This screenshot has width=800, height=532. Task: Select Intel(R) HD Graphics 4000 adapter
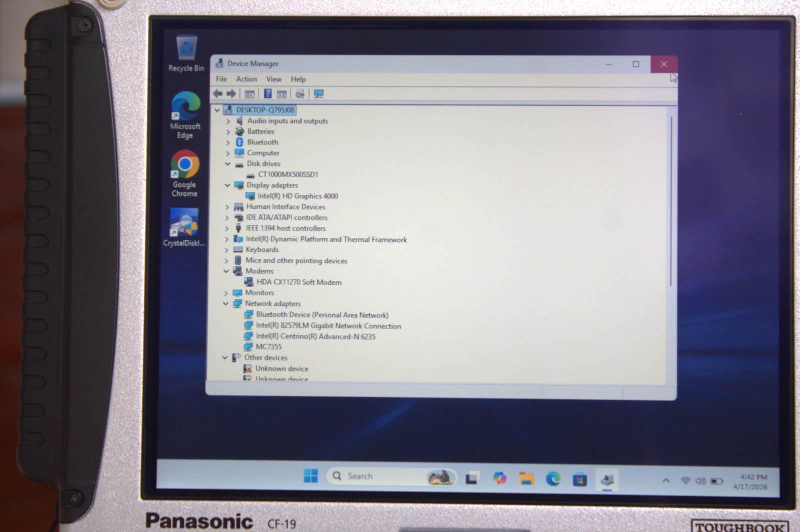(297, 196)
